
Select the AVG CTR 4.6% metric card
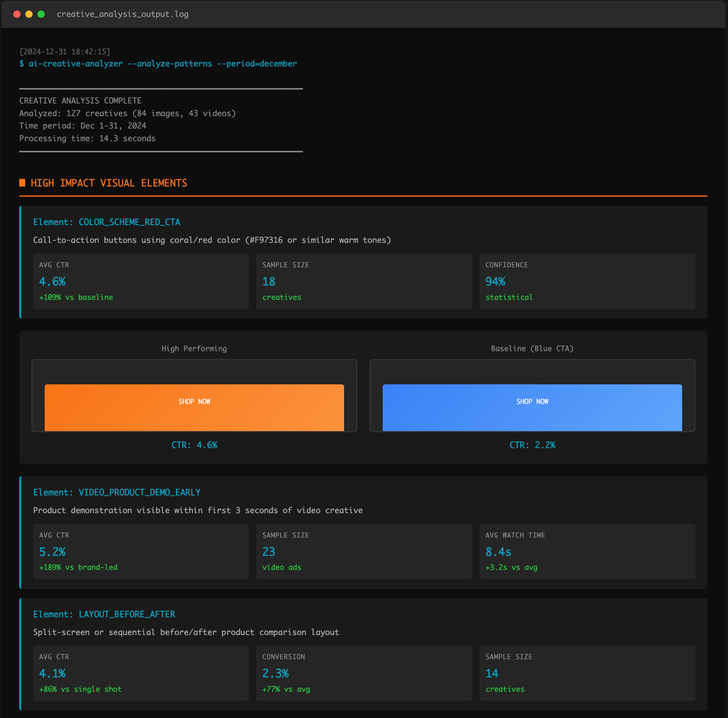[141, 281]
